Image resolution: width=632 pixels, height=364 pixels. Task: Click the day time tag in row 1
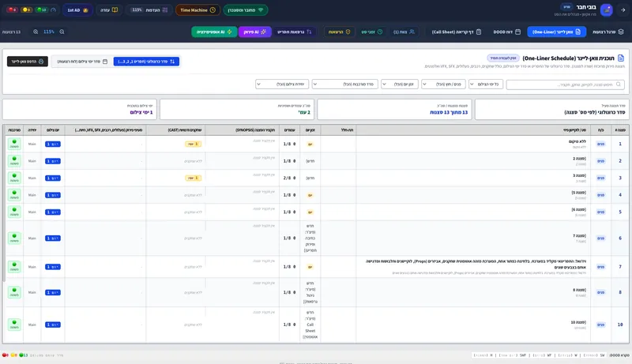(310, 144)
